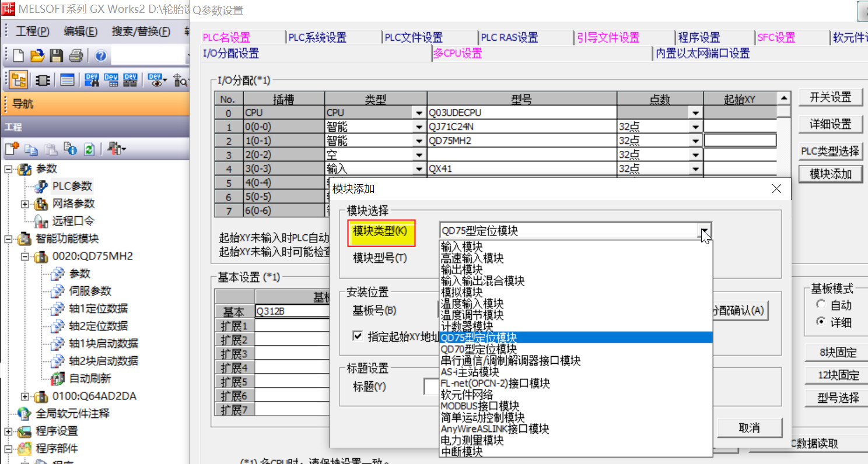The image size is (868, 464).
Task: Collapse the 0020:QD75MH2 tree node
Action: pos(25,256)
